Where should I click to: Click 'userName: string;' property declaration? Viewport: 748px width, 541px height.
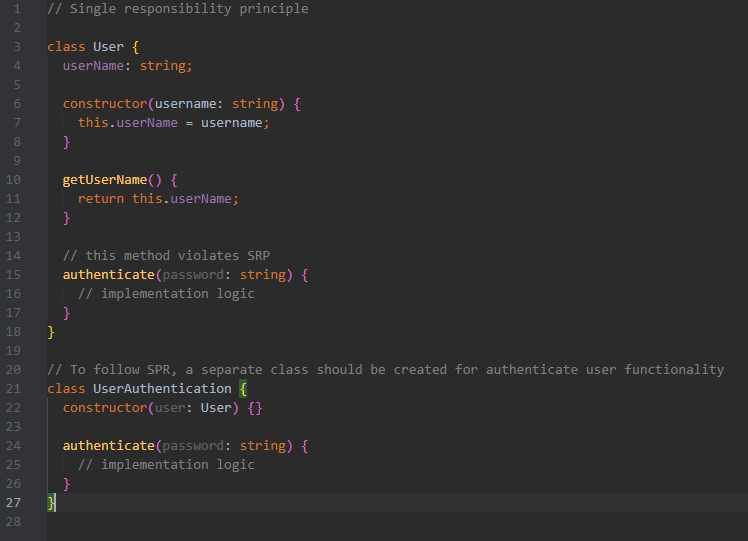point(127,66)
